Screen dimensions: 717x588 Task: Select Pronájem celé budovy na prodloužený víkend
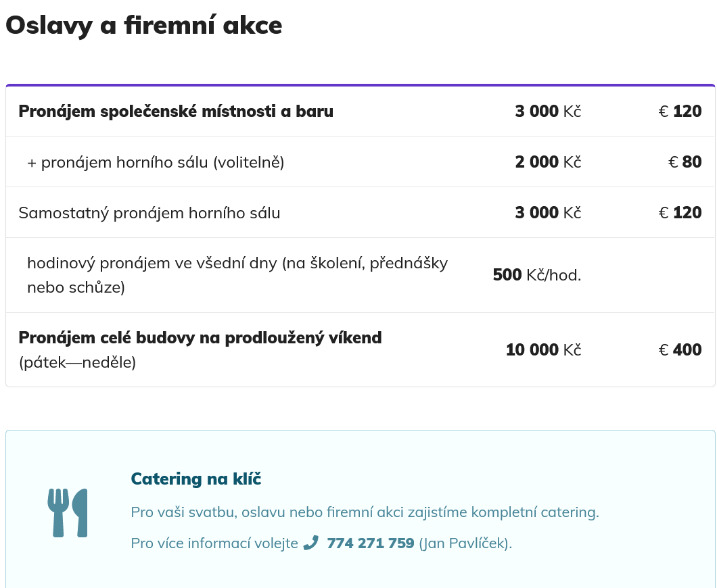point(200,338)
